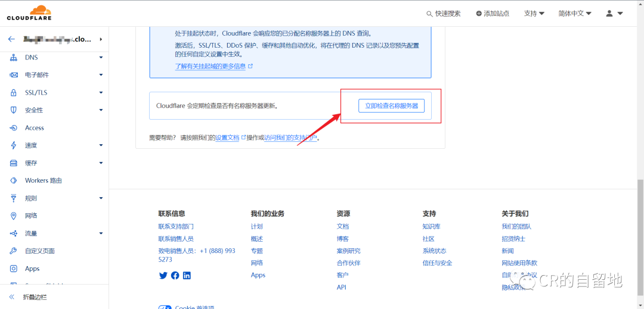Open the 支持 dropdown in the header
The image size is (644, 309).
(534, 13)
